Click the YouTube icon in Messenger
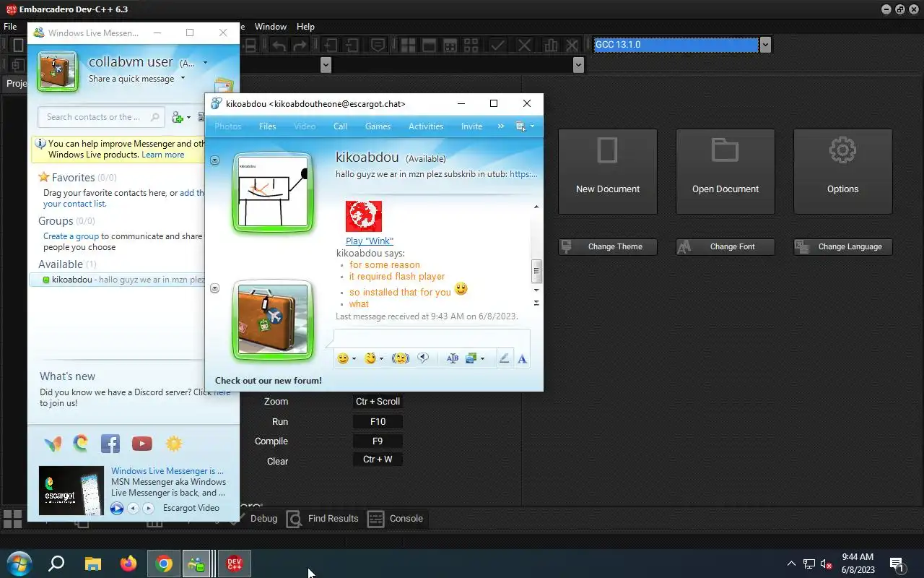 [142, 444]
